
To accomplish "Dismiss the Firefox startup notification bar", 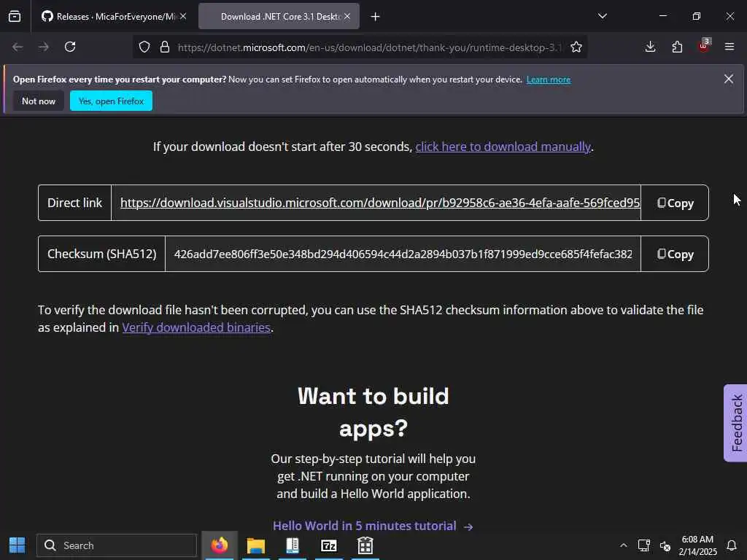I will coord(729,79).
